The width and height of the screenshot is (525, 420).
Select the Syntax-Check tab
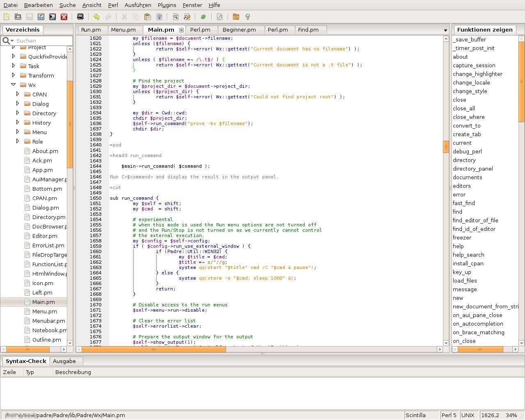click(x=26, y=361)
